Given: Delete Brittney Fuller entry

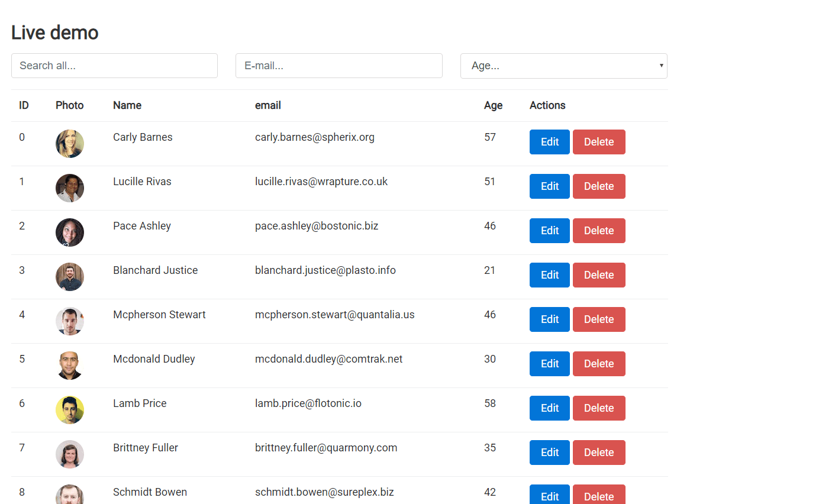Looking at the screenshot, I should [599, 453].
